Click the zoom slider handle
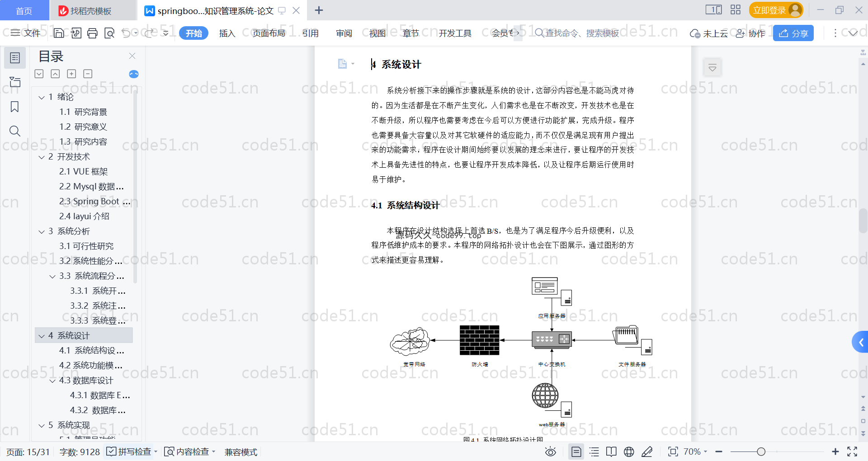868x461 pixels. (761, 452)
